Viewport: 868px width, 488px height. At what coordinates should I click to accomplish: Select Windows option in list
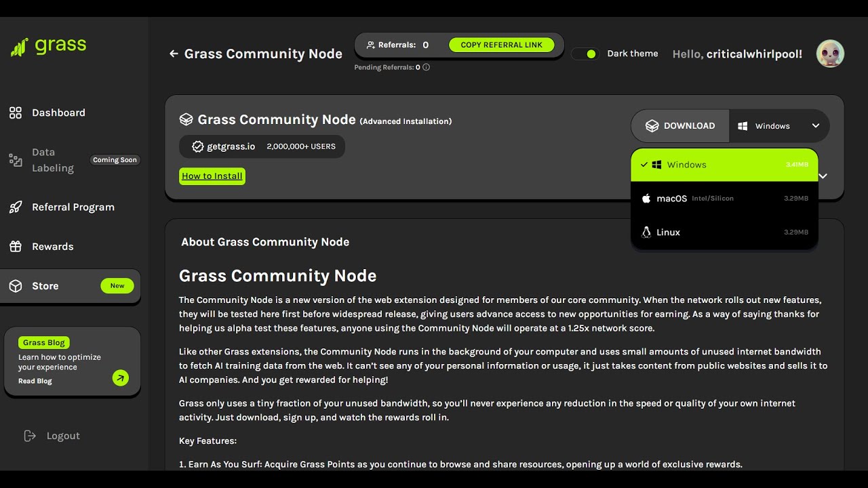pos(724,165)
